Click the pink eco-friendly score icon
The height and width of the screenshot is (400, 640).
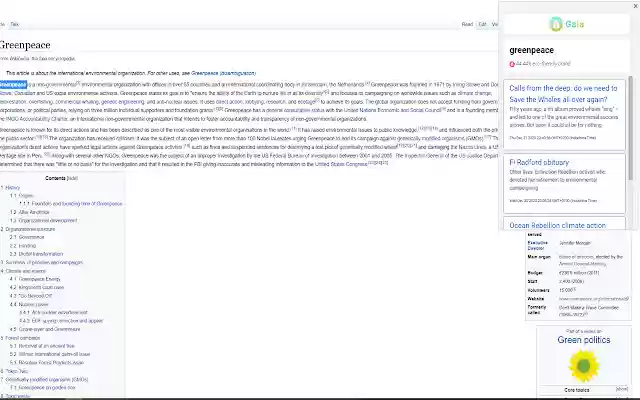(512, 64)
